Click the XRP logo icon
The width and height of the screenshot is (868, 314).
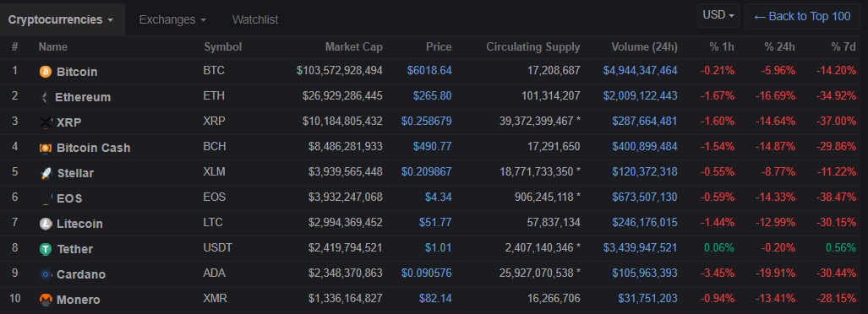(46, 122)
